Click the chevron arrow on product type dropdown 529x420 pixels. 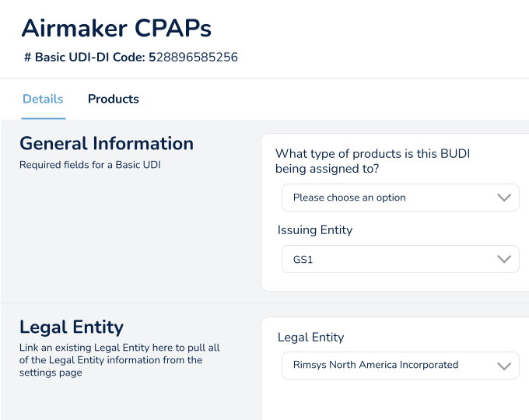coord(504,198)
